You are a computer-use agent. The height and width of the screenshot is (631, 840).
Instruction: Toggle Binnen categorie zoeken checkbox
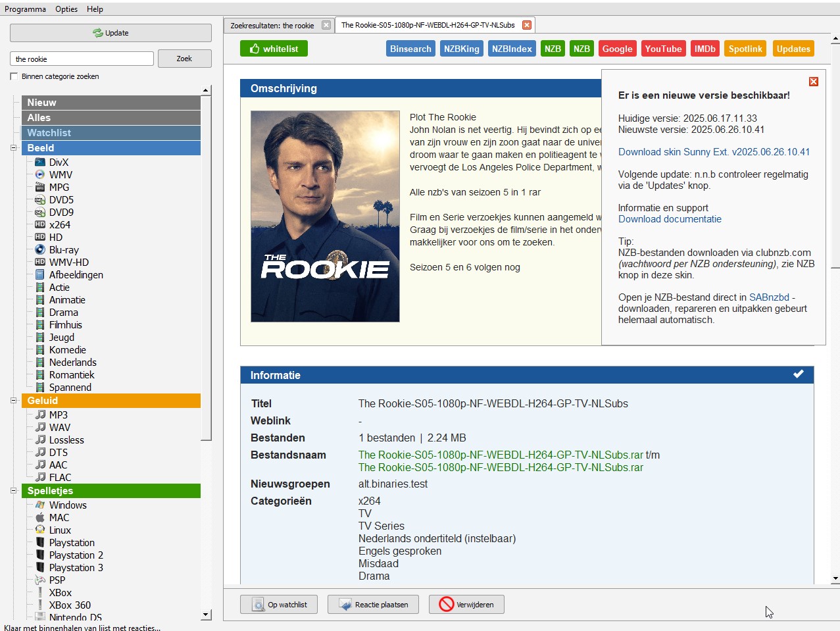[x=14, y=76]
